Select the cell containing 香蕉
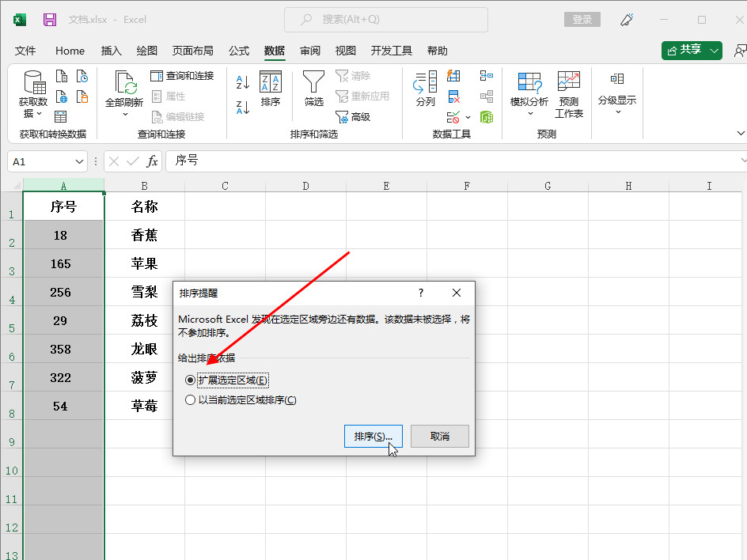The image size is (747, 560). (x=144, y=235)
